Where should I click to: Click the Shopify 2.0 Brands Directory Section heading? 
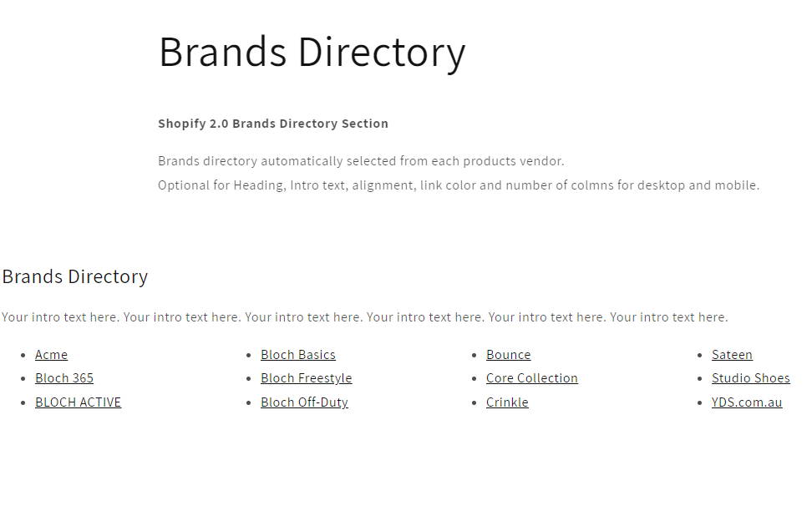click(x=273, y=124)
